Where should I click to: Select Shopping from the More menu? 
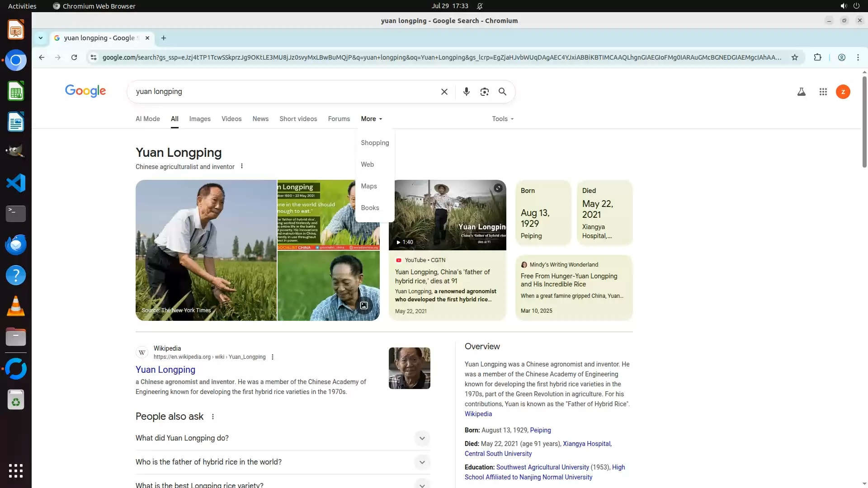pyautogui.click(x=374, y=143)
